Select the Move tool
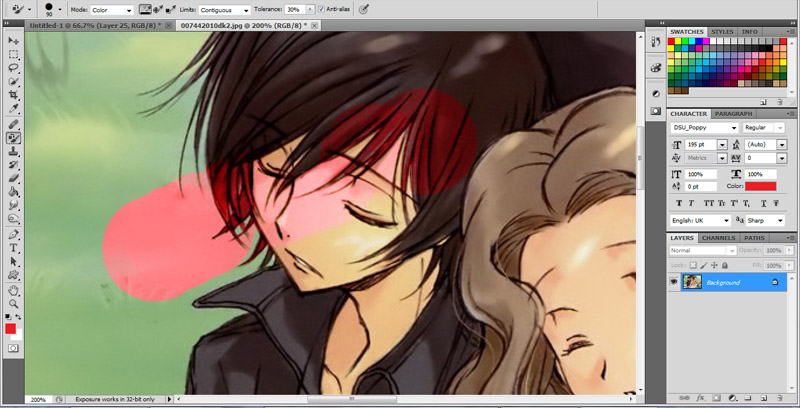 13,40
